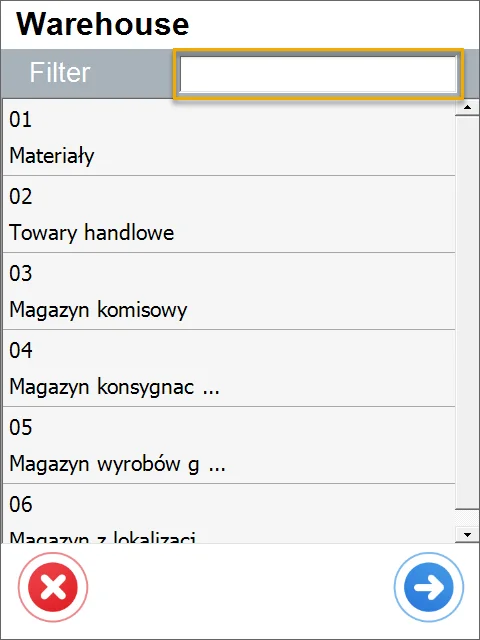This screenshot has width=480, height=640.
Task: Click the warehouse list scrollbar thumb
Action: [x=467, y=313]
